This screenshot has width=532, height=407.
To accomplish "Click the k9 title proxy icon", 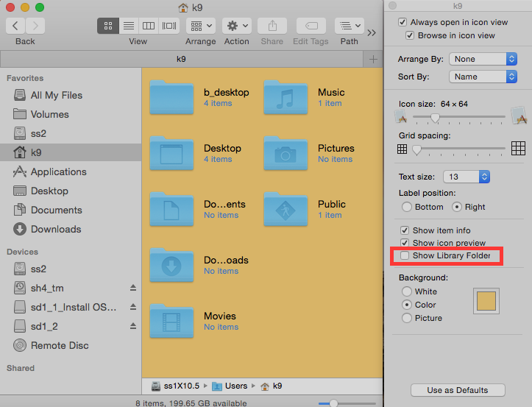I will click(x=183, y=7).
